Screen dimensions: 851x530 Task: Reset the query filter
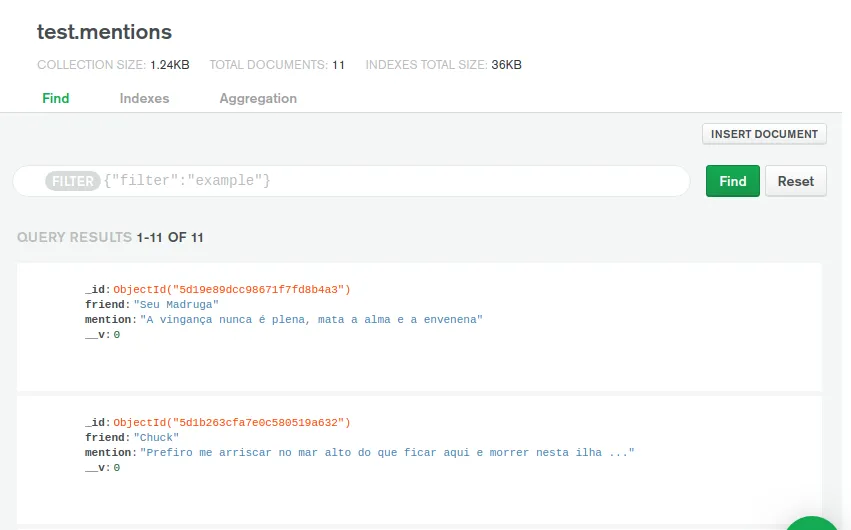[x=795, y=181]
